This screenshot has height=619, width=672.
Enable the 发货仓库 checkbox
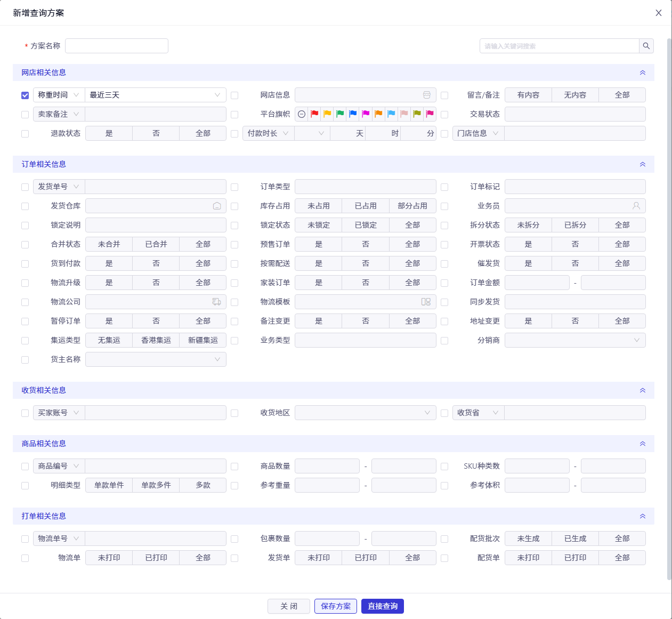click(x=25, y=206)
